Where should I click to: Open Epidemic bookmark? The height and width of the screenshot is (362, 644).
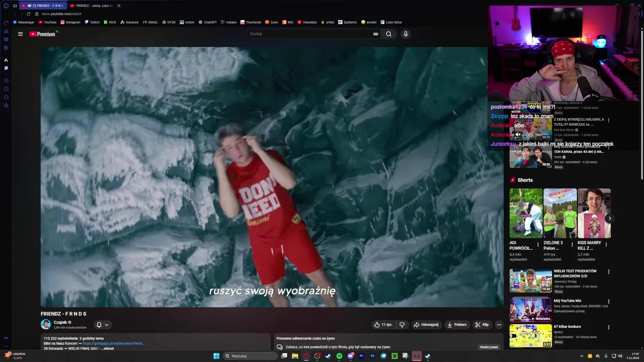point(348,22)
